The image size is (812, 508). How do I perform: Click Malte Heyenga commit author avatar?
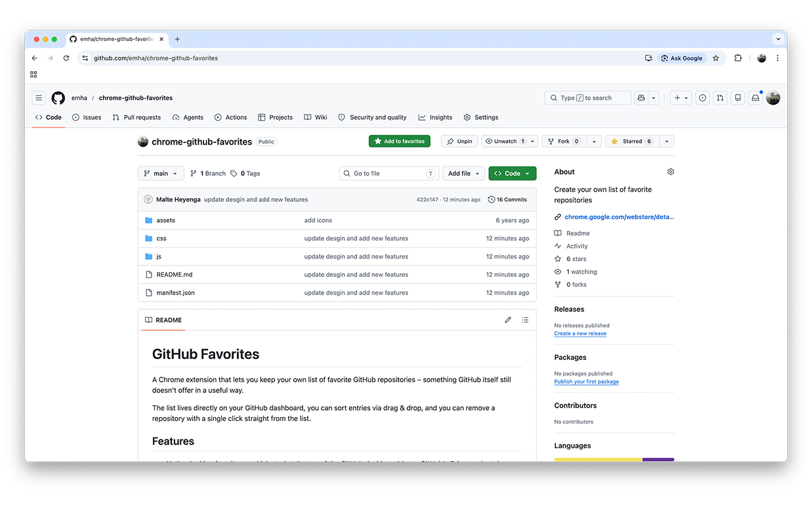(x=148, y=199)
